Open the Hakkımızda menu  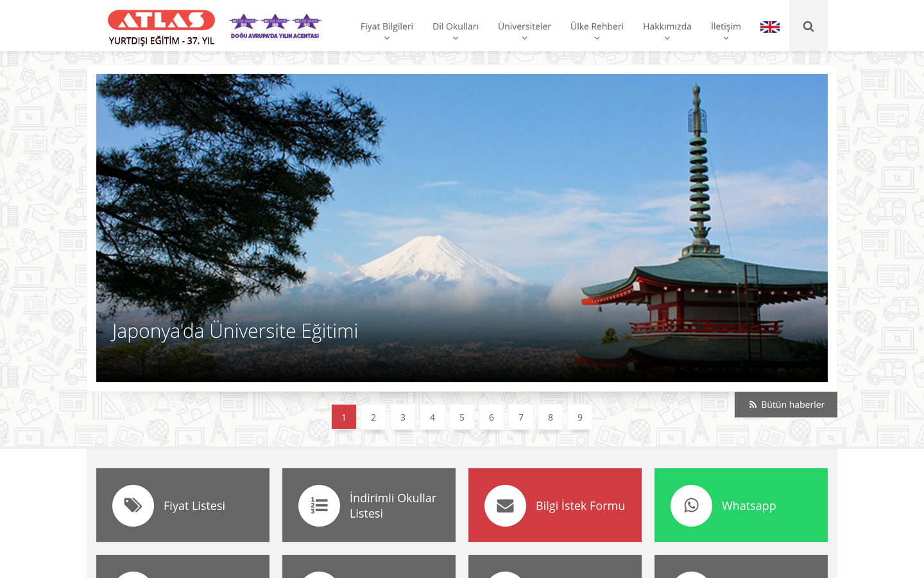click(667, 26)
